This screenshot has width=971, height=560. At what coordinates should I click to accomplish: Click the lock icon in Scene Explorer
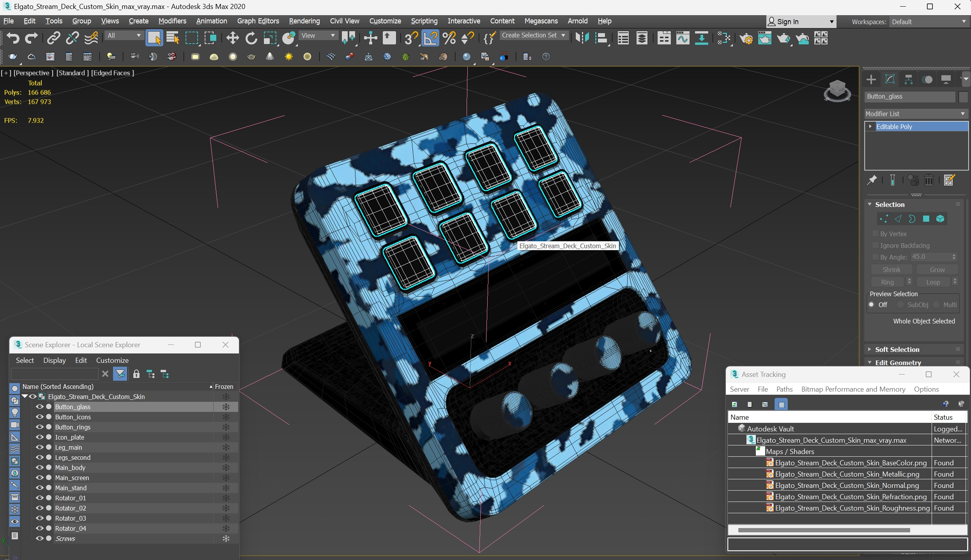click(x=136, y=375)
